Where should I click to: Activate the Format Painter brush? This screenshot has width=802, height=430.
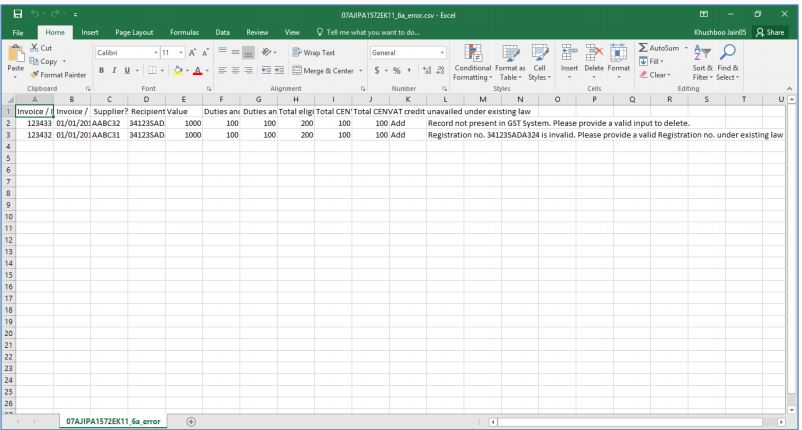58,75
